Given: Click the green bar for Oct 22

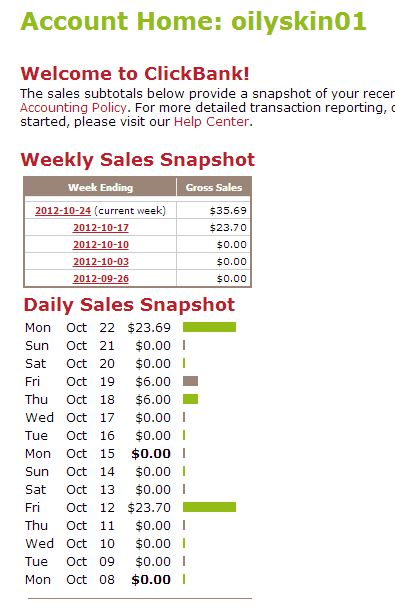Looking at the screenshot, I should click(209, 327).
